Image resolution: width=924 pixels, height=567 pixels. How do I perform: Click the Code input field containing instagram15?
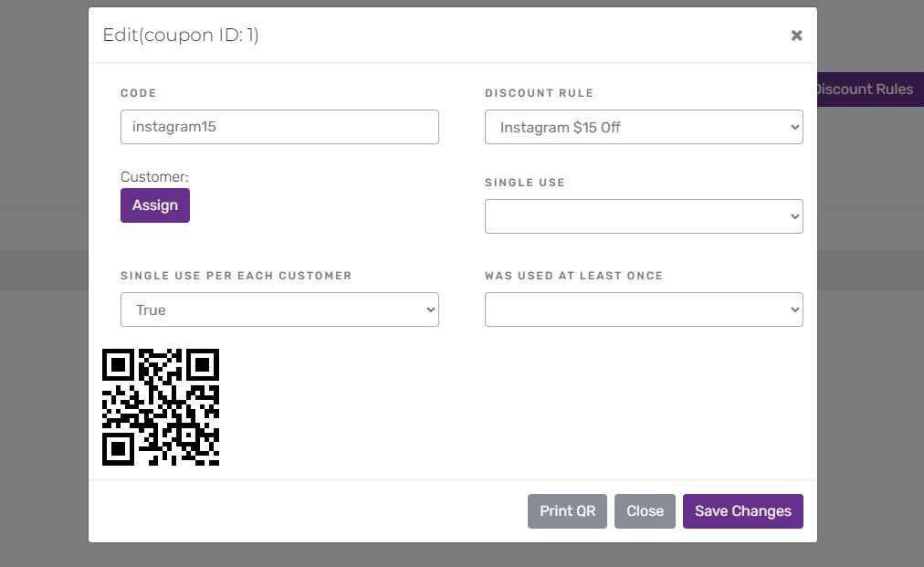pos(279,127)
